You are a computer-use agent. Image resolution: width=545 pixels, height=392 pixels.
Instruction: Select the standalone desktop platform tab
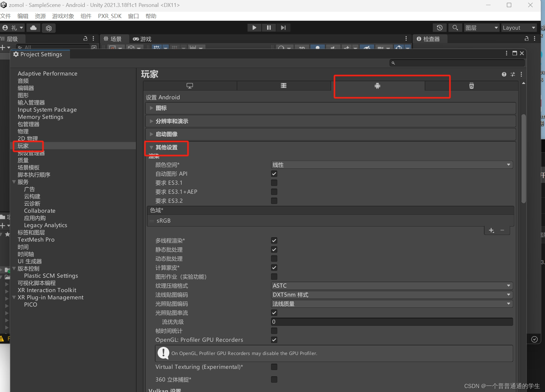click(190, 86)
